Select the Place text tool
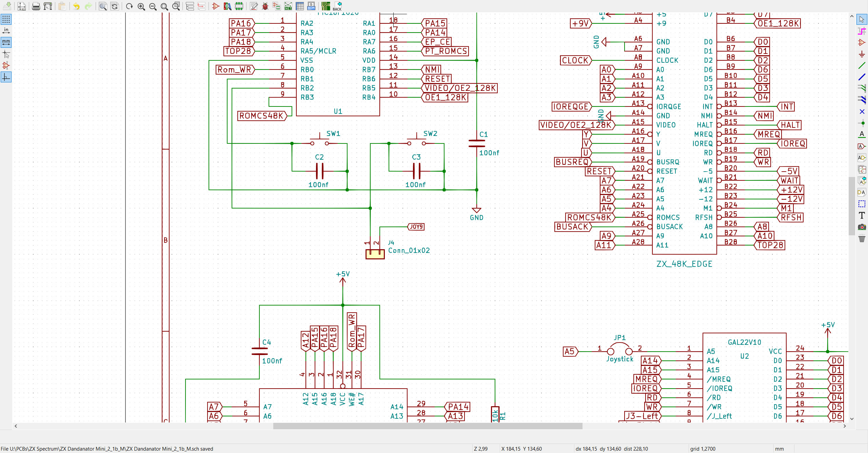 (x=862, y=215)
